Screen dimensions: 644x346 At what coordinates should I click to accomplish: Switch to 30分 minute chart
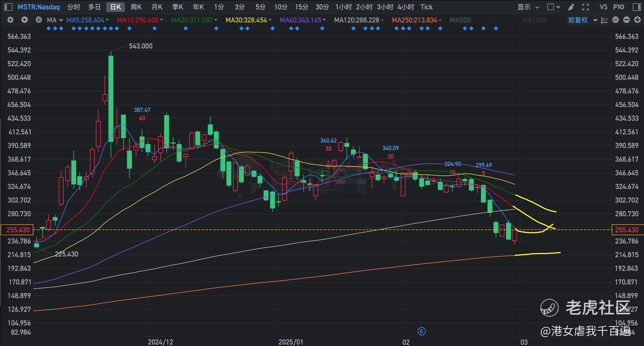point(322,7)
